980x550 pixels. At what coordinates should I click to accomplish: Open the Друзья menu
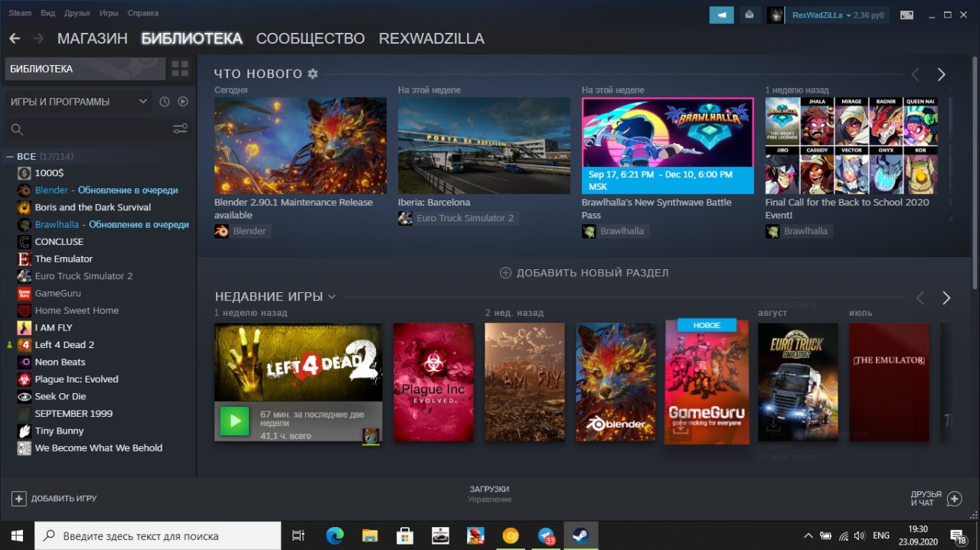(x=77, y=13)
